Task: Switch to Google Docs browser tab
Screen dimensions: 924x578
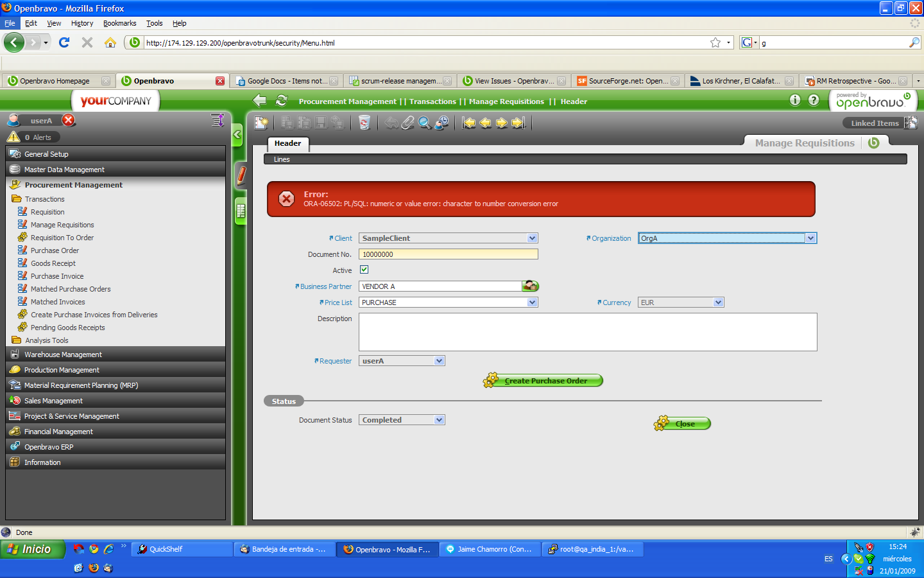Action: 286,81
